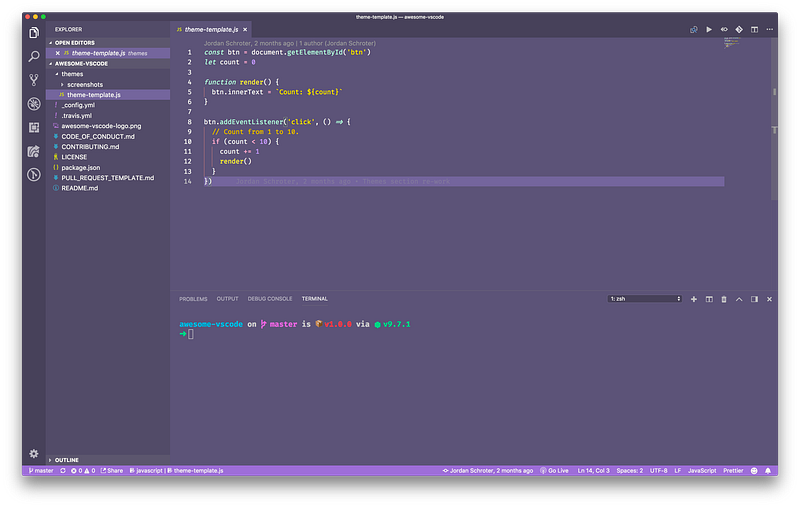Image resolution: width=800 pixels, height=507 pixels.
Task: Open editor More Actions ellipsis
Action: point(769,30)
